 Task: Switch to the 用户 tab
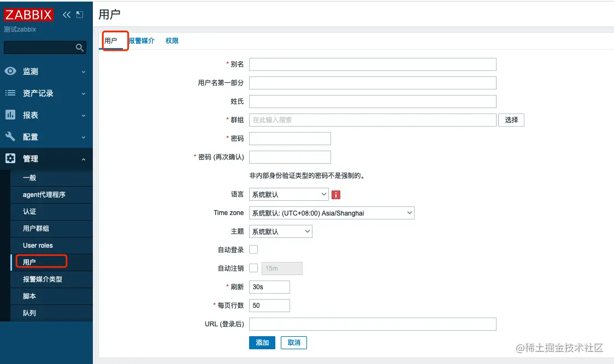click(111, 41)
